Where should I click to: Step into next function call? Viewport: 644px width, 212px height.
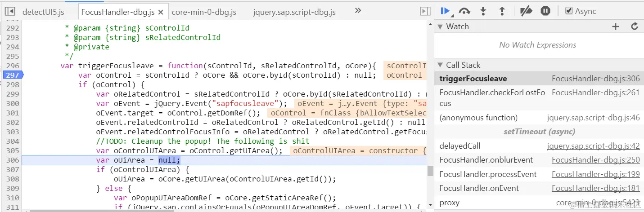pyautogui.click(x=484, y=11)
